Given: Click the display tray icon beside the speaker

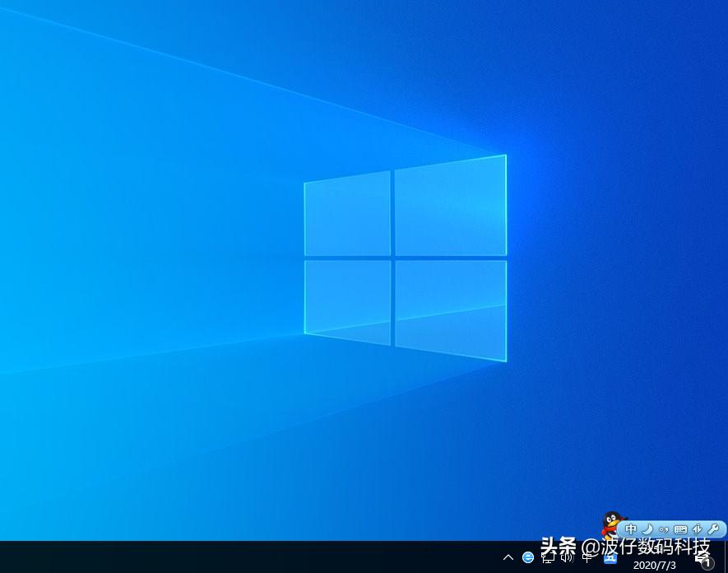Looking at the screenshot, I should 547,559.
